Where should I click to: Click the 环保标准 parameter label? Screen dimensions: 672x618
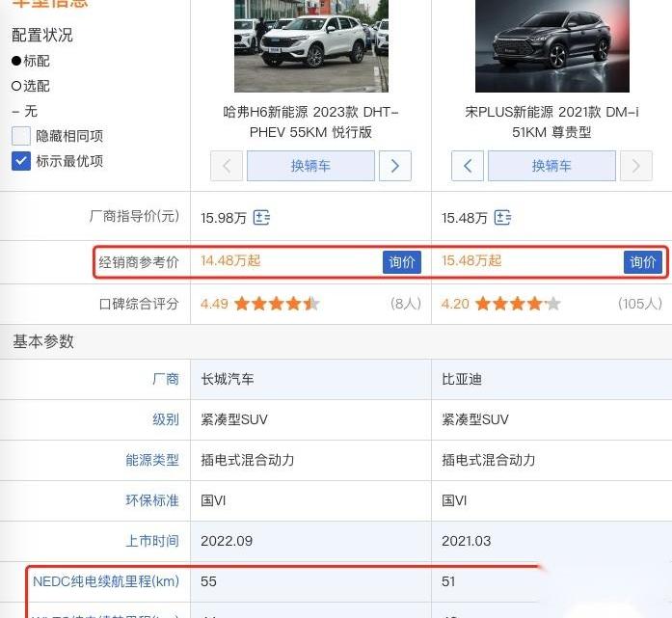pos(152,500)
